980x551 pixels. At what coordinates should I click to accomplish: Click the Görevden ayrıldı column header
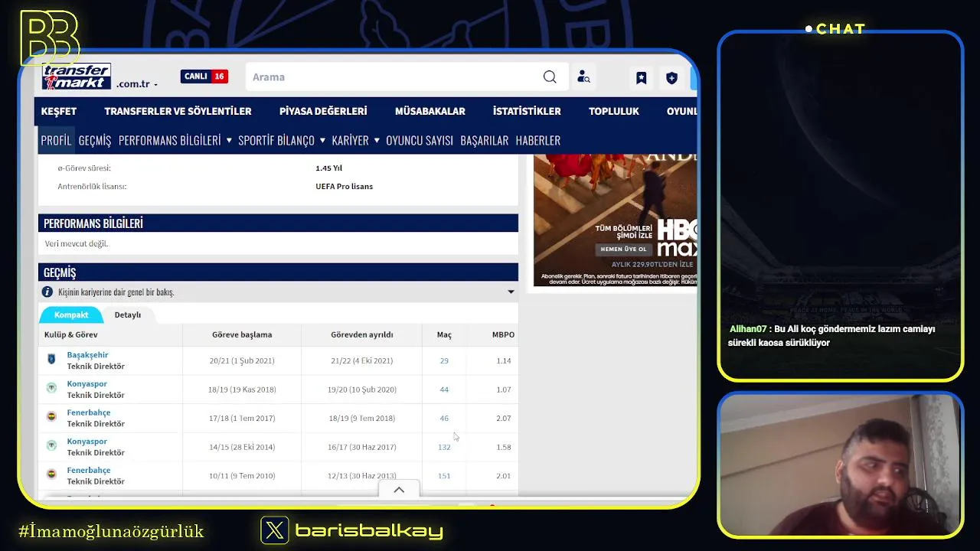pos(362,334)
